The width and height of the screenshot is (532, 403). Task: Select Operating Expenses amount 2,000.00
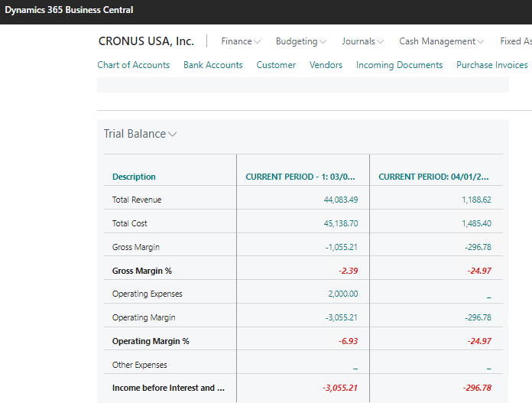click(342, 294)
